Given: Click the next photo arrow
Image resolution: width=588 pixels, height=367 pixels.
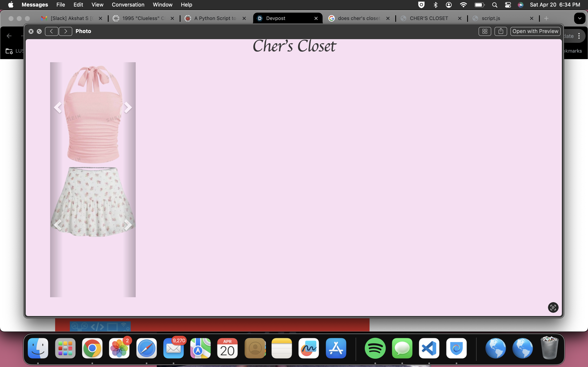Looking at the screenshot, I should click(65, 31).
